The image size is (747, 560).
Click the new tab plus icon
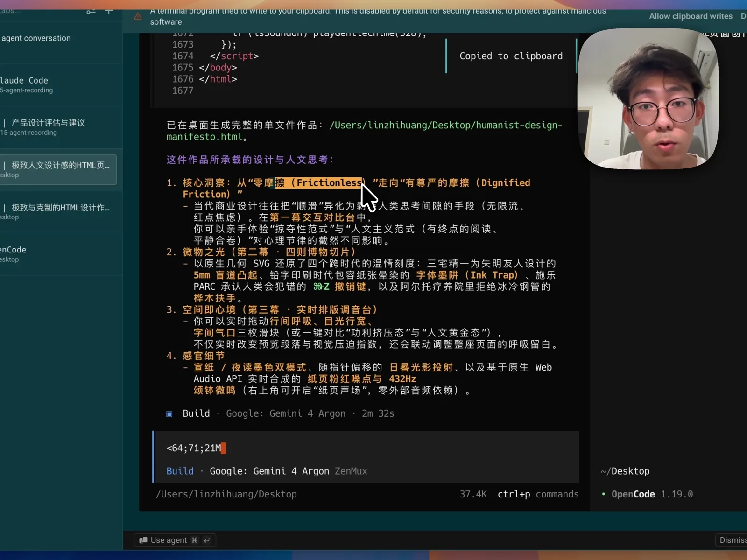coord(109,11)
